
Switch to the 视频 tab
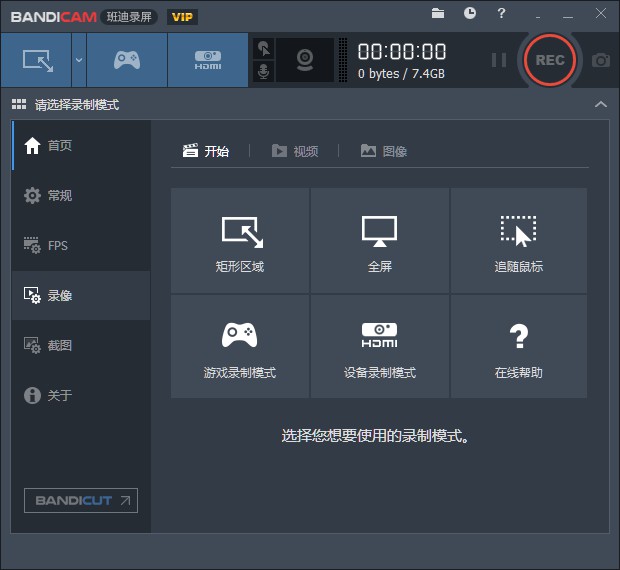[295, 151]
